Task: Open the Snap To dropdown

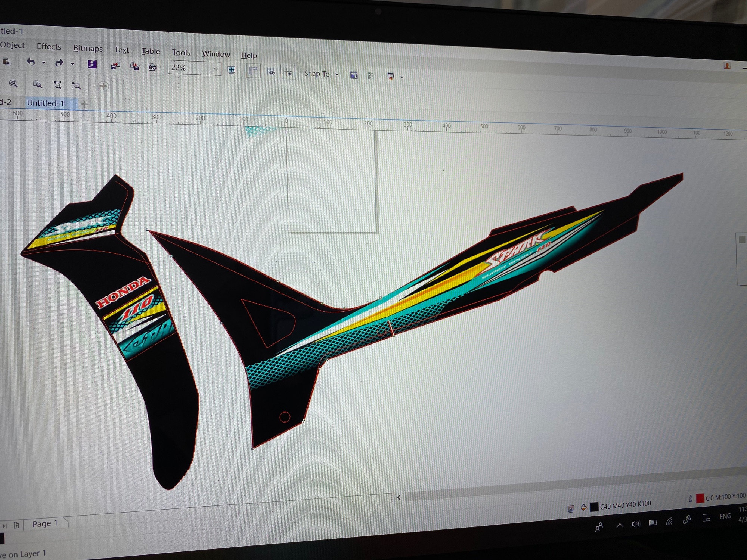Action: point(321,74)
